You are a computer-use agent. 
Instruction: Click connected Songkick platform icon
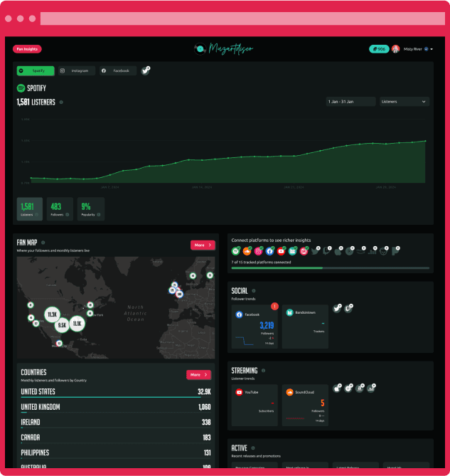pos(304,251)
